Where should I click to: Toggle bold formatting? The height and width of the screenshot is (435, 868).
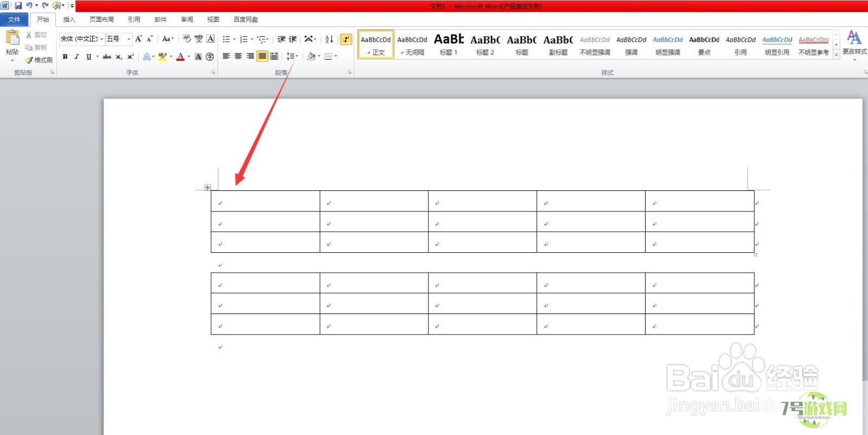pos(65,56)
